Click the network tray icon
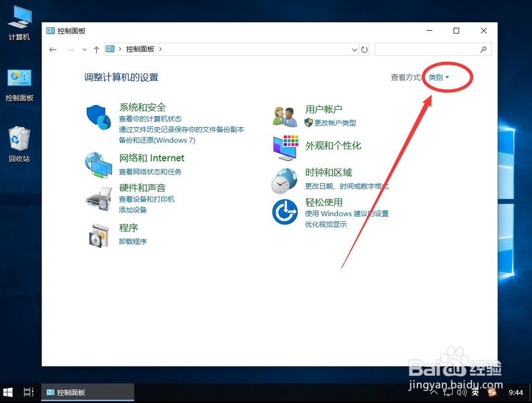The height and width of the screenshot is (403, 532). (x=448, y=392)
